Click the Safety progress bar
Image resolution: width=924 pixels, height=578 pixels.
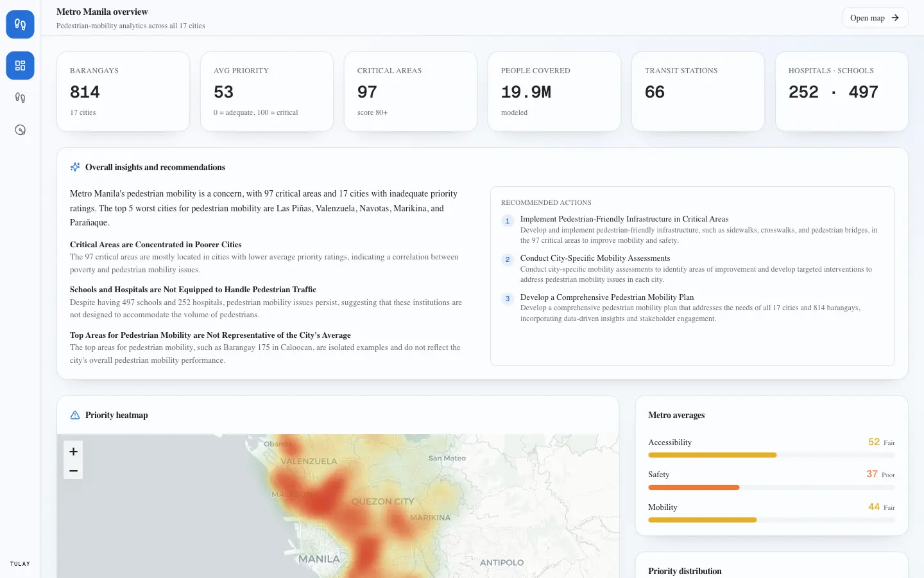point(771,487)
